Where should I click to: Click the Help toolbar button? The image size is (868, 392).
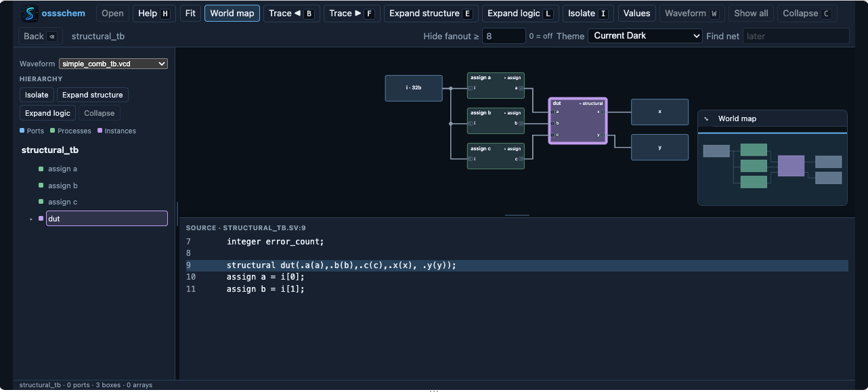pos(154,14)
